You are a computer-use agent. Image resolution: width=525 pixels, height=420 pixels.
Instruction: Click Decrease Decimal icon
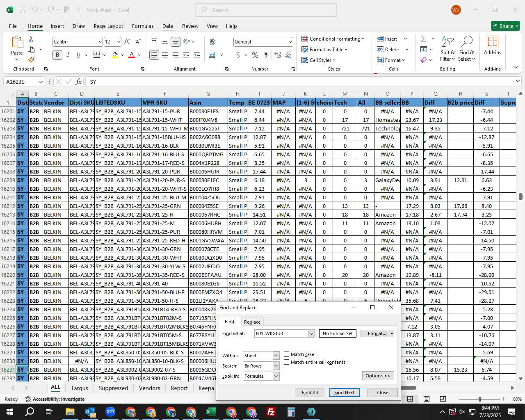(x=288, y=55)
